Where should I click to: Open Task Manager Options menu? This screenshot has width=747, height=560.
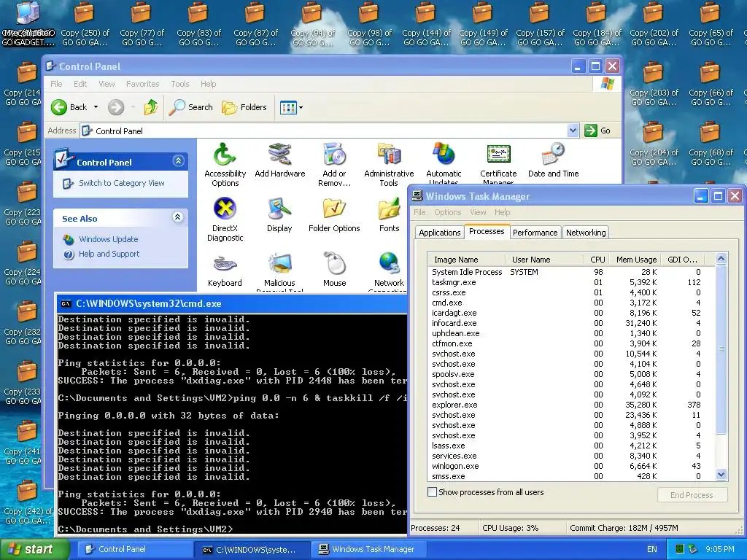tap(448, 212)
